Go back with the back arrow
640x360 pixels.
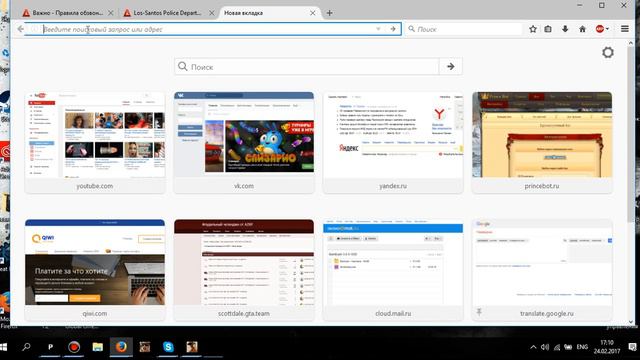pyautogui.click(x=20, y=29)
